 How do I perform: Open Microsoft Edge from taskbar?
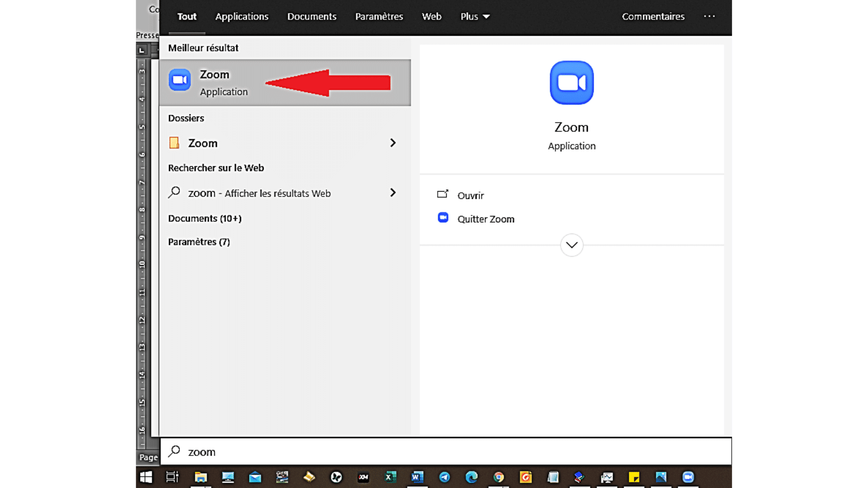pos(472,477)
